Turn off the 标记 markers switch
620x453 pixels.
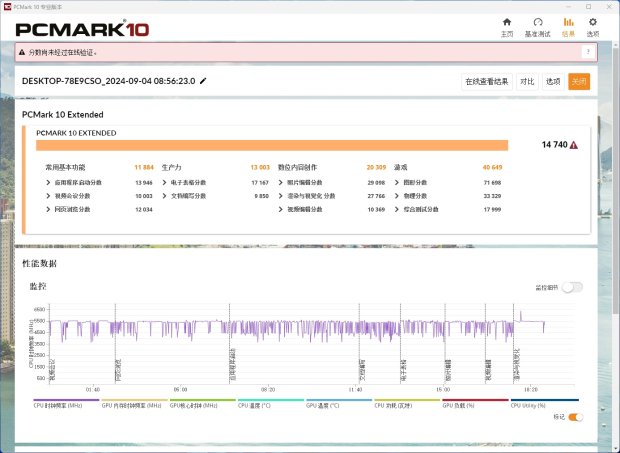tap(575, 417)
